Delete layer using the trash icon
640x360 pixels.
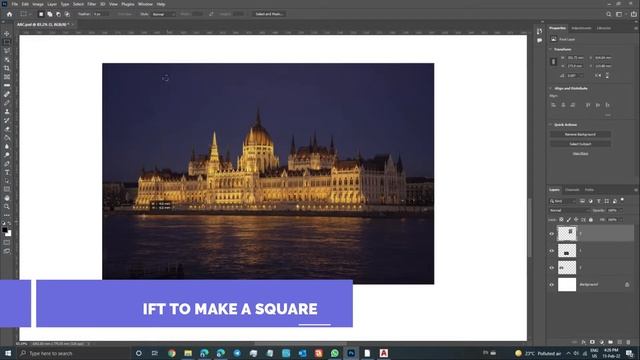pyautogui.click(x=628, y=342)
